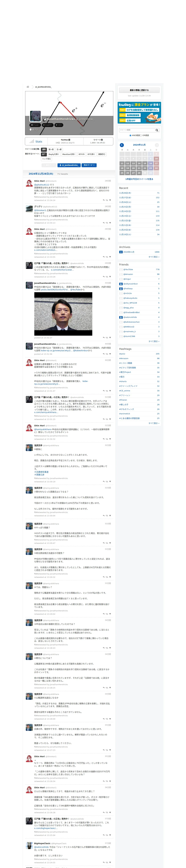186x868 pixels.
Task: Open calendar day 24
Action: [156, 168]
